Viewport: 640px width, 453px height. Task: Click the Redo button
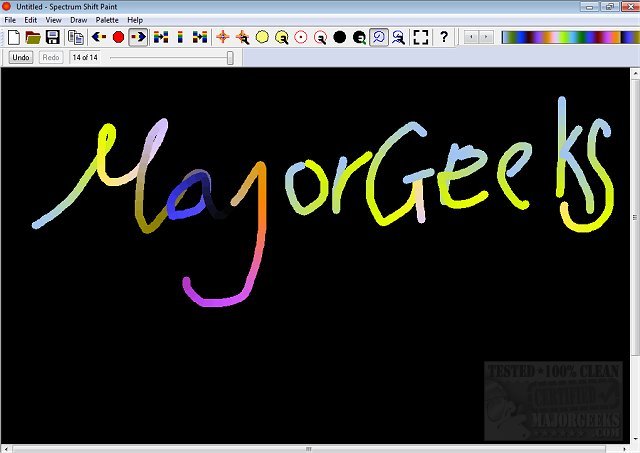click(x=51, y=58)
